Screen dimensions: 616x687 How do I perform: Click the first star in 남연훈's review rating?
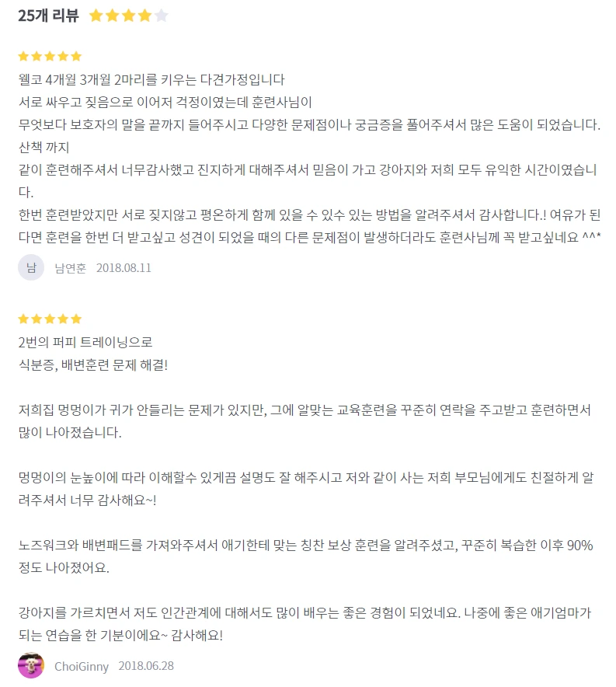23,56
